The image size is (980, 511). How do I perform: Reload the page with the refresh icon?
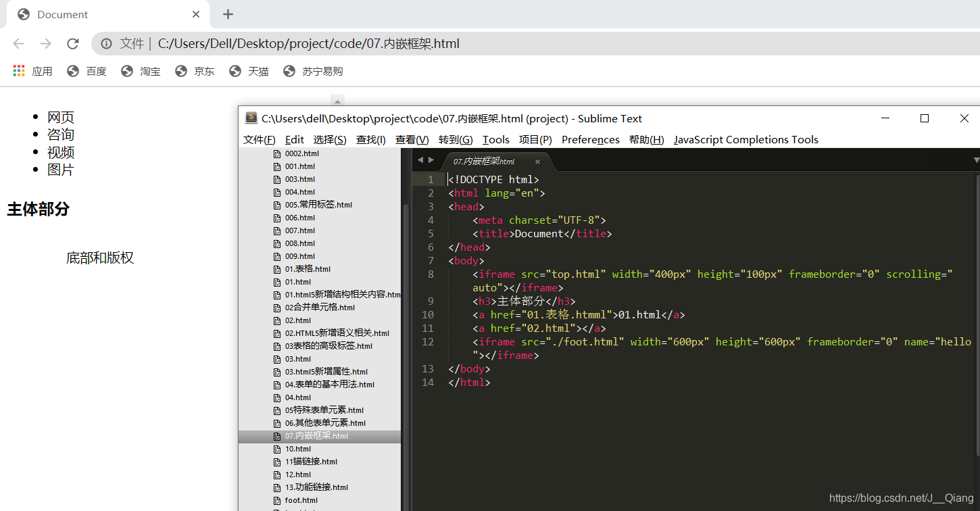coord(73,44)
